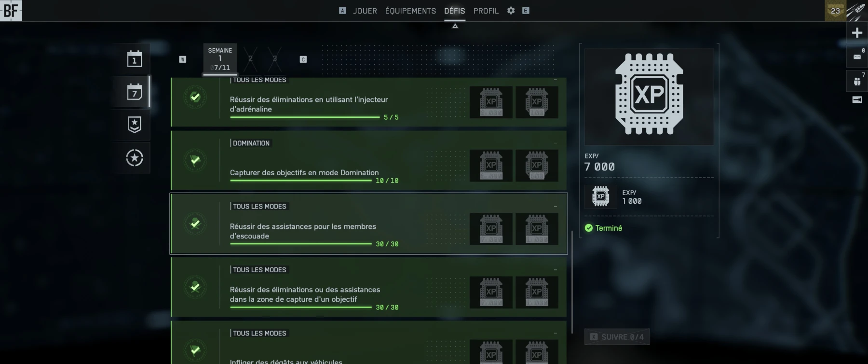Open the daily challenges calendar icon
868x364 pixels.
pos(134,59)
